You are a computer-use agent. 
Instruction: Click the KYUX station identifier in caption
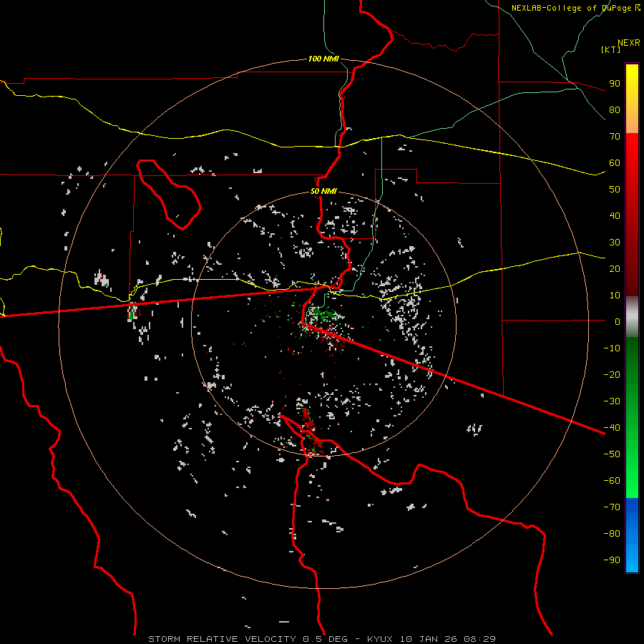(x=380, y=639)
